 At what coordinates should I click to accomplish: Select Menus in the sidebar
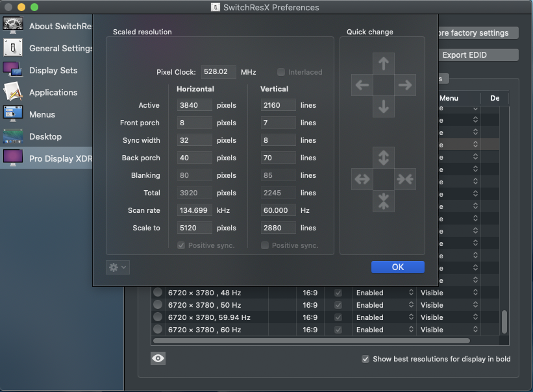point(46,114)
